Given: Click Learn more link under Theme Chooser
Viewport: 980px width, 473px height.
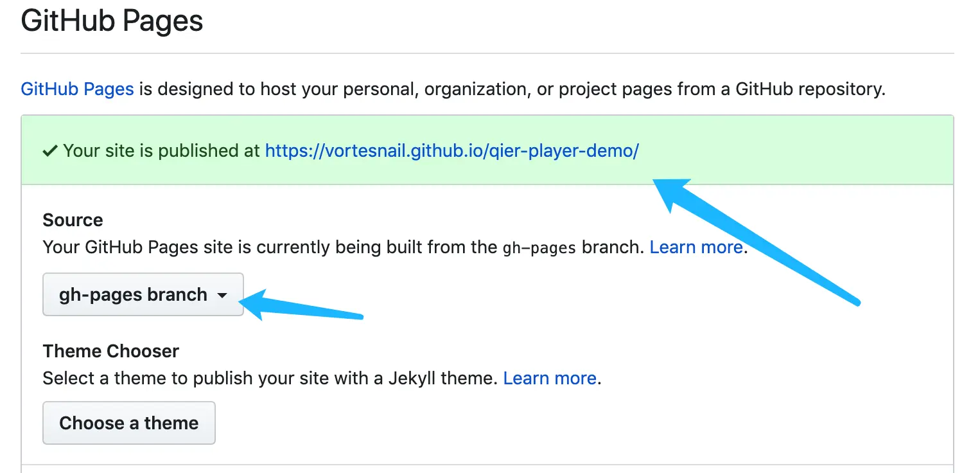Looking at the screenshot, I should click(550, 379).
